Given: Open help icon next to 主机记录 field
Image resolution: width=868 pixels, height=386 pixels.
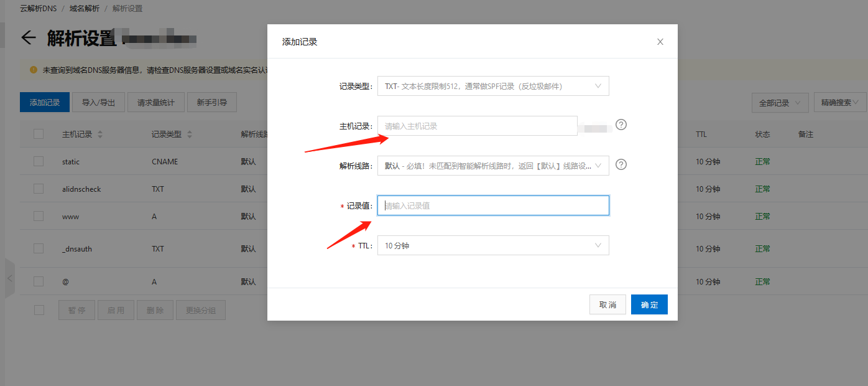Looking at the screenshot, I should tap(621, 125).
